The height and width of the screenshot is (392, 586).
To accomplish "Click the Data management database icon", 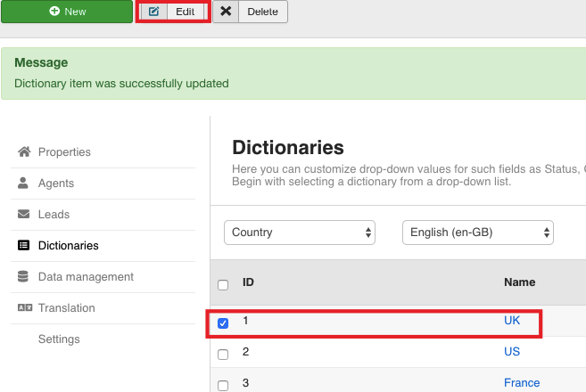I will (24, 277).
